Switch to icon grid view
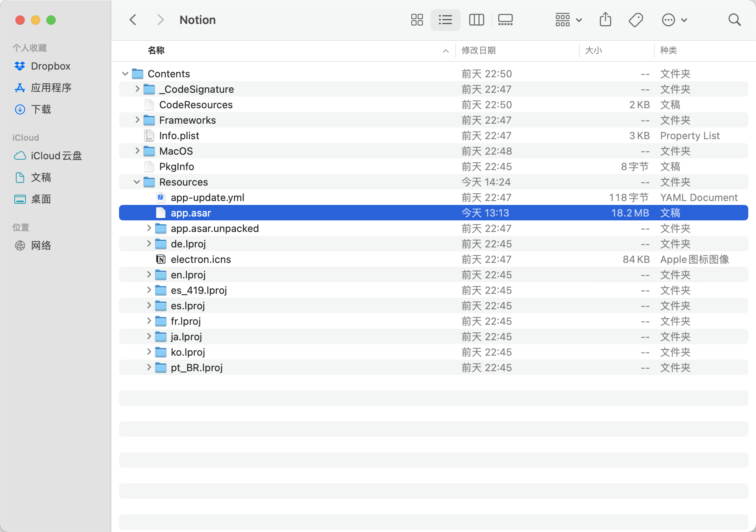The width and height of the screenshot is (756, 532). [417, 20]
